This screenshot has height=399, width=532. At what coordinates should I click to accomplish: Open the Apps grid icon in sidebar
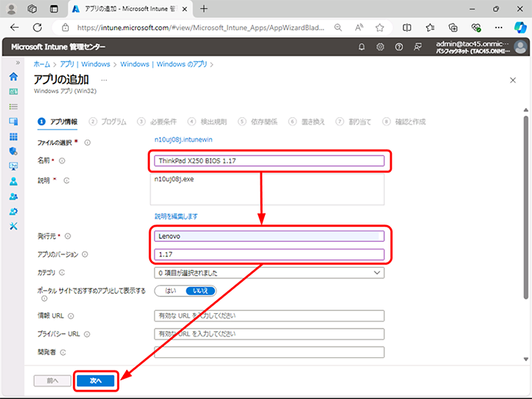(x=13, y=136)
